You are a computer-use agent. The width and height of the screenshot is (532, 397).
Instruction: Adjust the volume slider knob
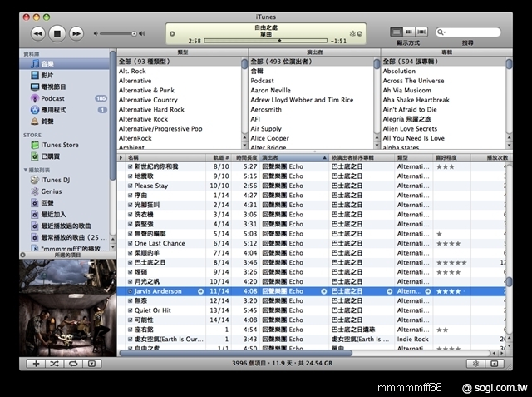[x=135, y=33]
